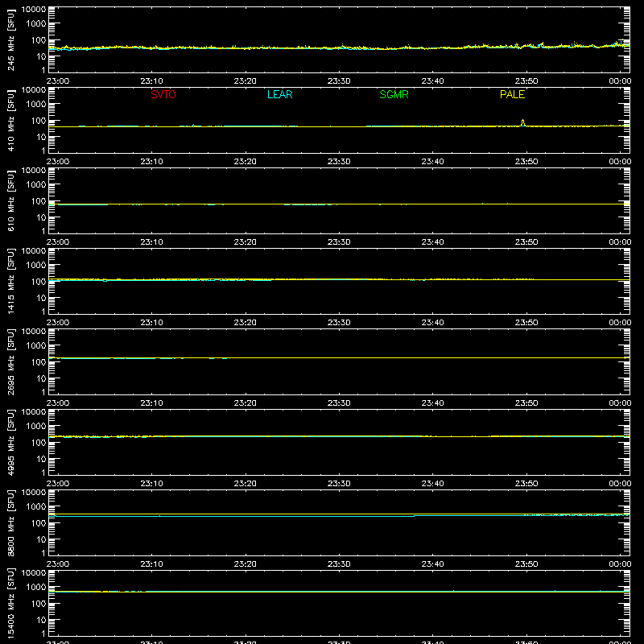Click the 610 MHz [SFU] axis title
This screenshot has width=644, height=644.
coord(11,200)
